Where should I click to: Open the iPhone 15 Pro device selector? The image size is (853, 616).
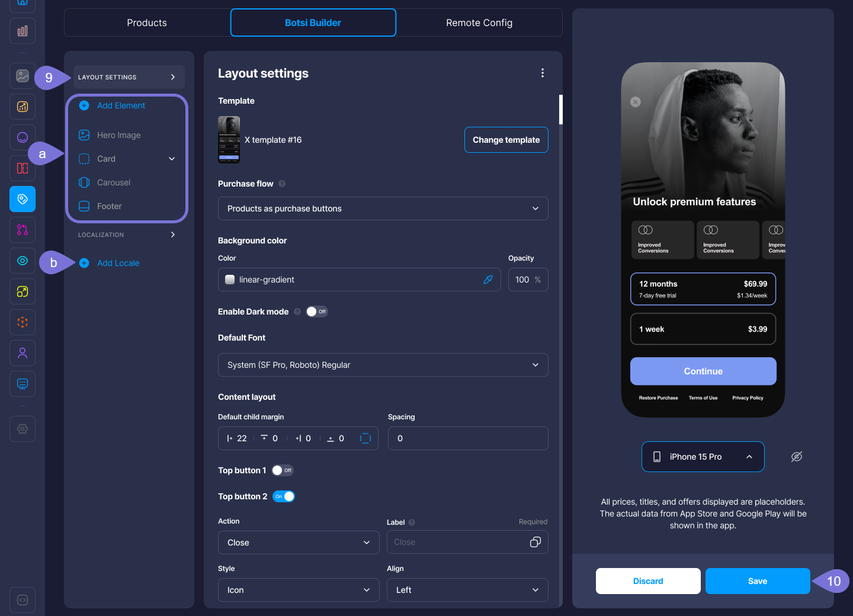click(x=703, y=457)
